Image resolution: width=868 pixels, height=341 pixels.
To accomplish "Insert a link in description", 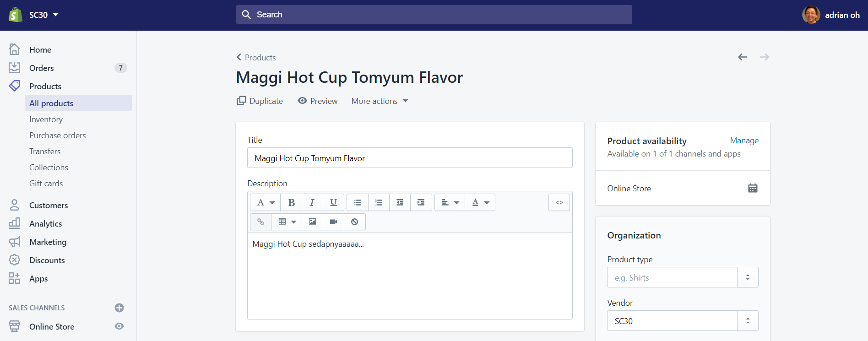I will tap(260, 222).
